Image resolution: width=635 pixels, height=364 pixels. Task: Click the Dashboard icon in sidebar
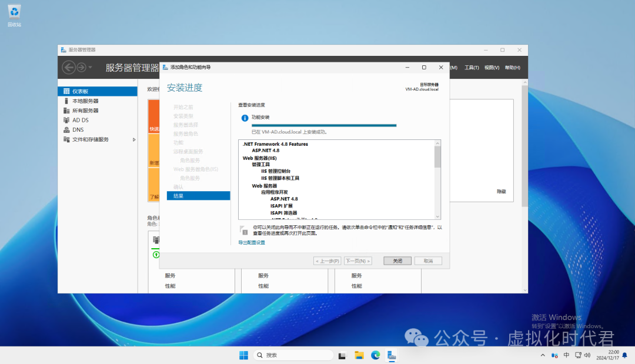(66, 92)
